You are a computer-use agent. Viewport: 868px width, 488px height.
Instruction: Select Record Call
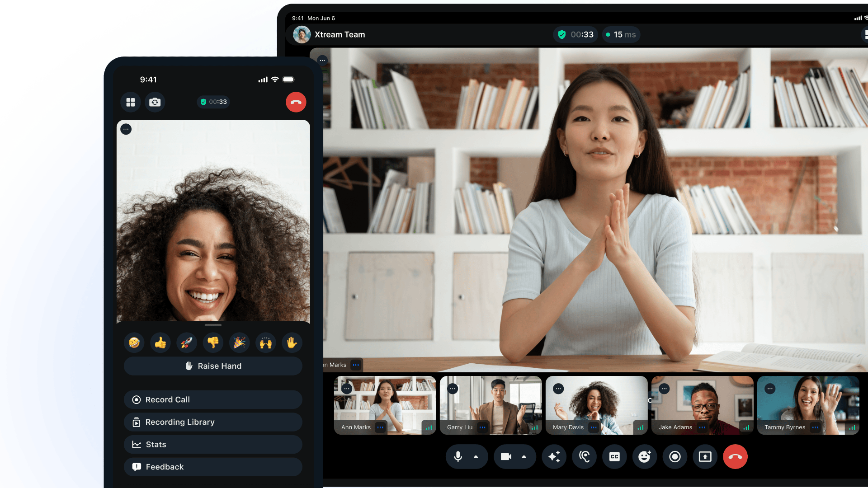[x=213, y=399]
